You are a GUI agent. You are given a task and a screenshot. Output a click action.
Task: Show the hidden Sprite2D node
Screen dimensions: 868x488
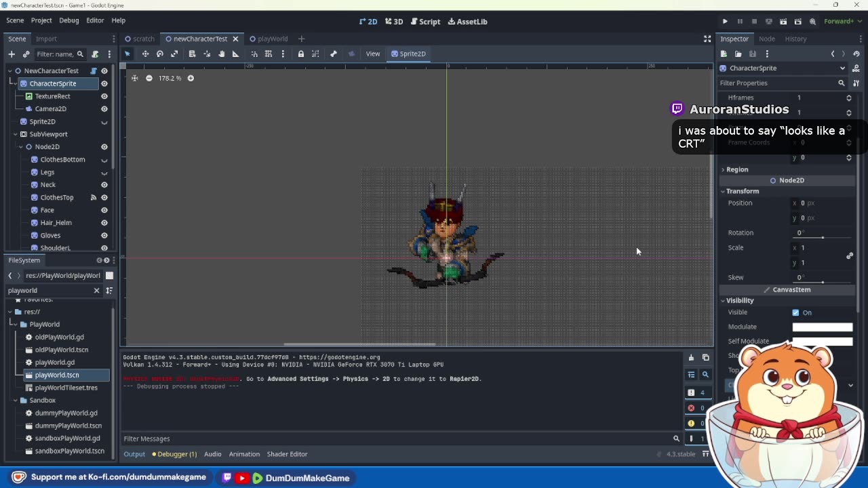104,122
